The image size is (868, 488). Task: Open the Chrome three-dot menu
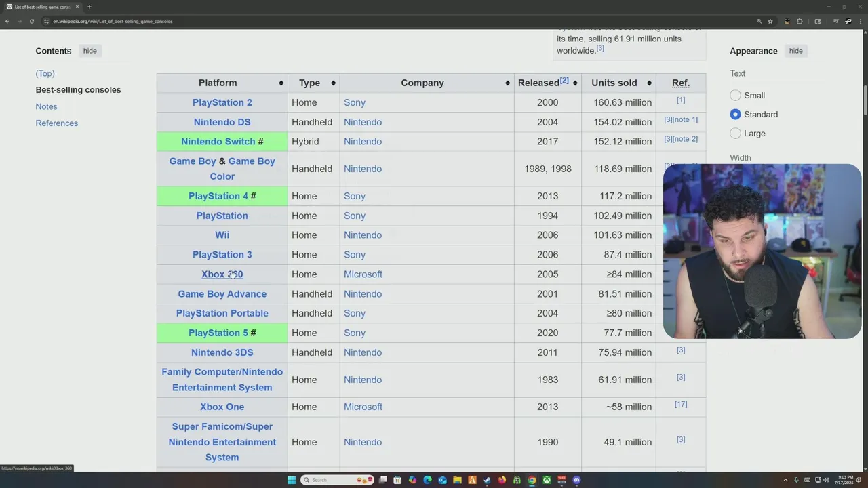coord(860,21)
